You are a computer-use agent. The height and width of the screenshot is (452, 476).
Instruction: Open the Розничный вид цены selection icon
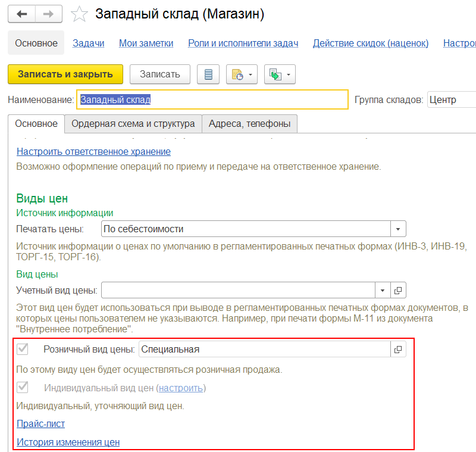pos(398,350)
